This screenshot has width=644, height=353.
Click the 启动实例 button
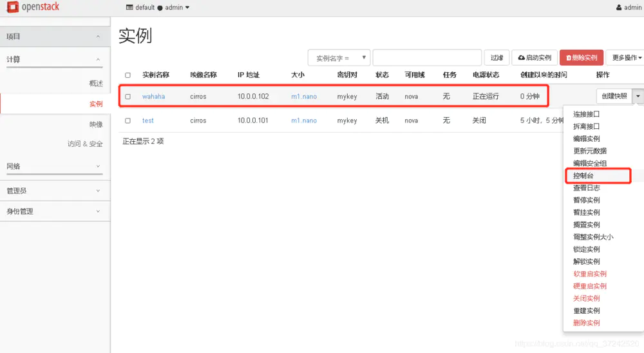tap(535, 58)
